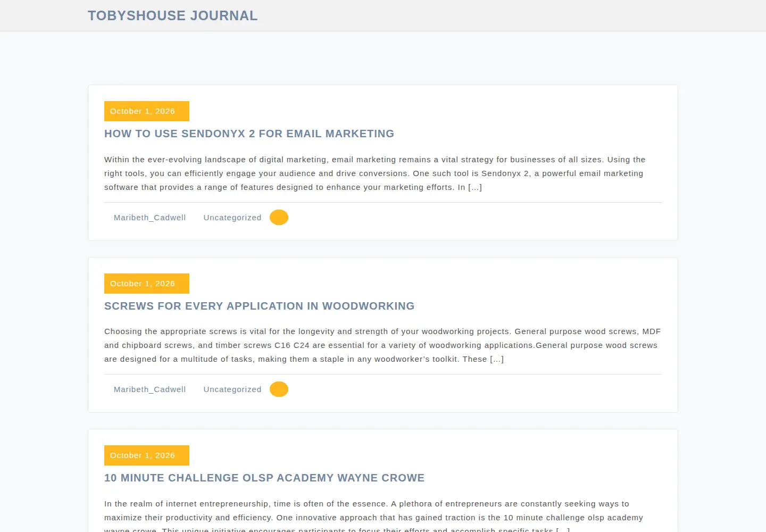Viewport: 766px width, 532px height.
Task: Click the yellow comment bubble on the Sendonyx post
Action: 279,218
